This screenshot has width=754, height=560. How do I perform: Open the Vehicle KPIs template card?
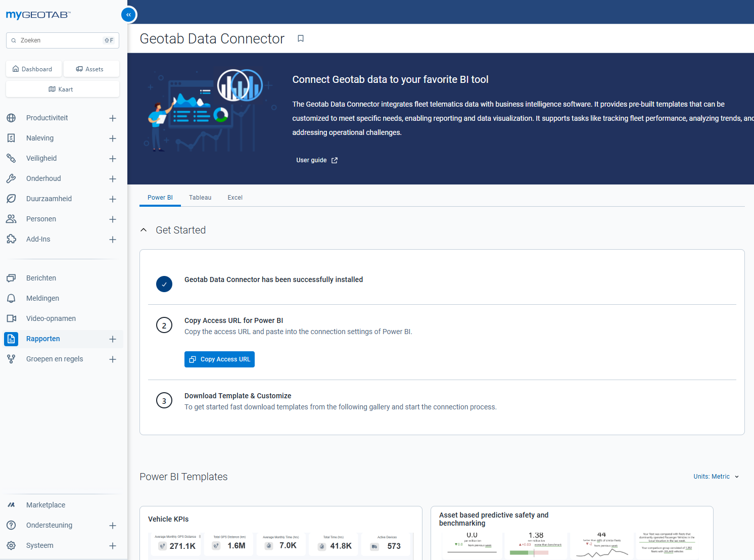[281, 533]
